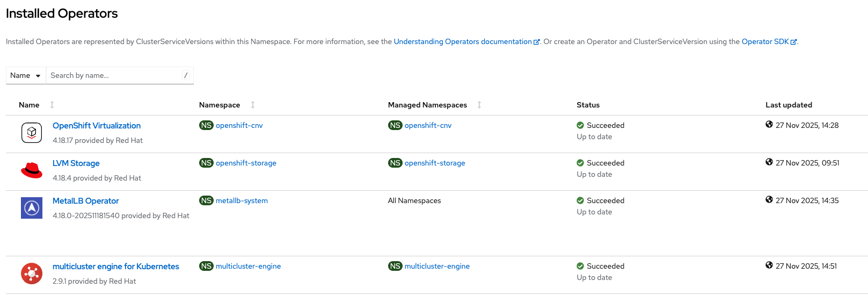Click the OpenShift Virtualization operator icon
868x295 pixels.
click(x=32, y=132)
